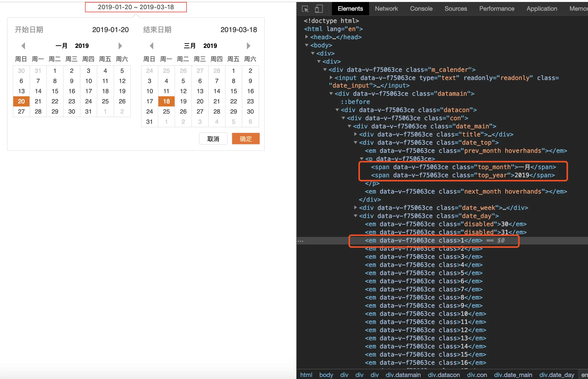Expand the date_week div node

(x=356, y=208)
